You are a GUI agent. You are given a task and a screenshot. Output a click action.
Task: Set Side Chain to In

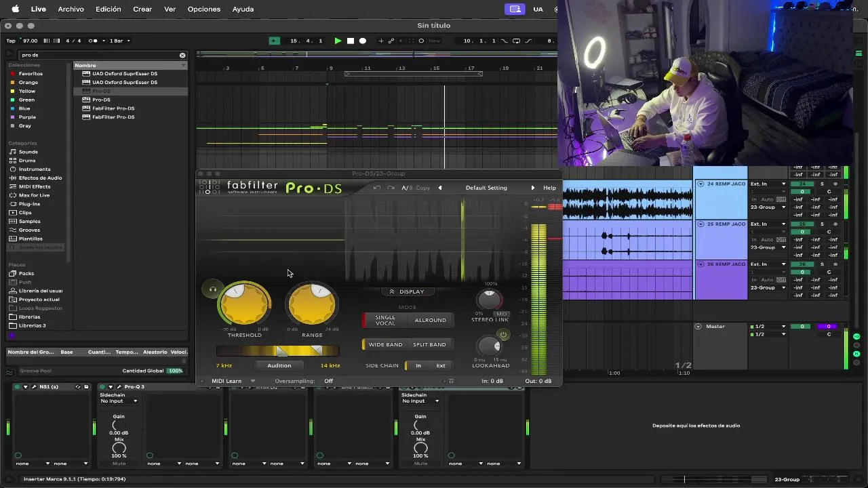[418, 365]
